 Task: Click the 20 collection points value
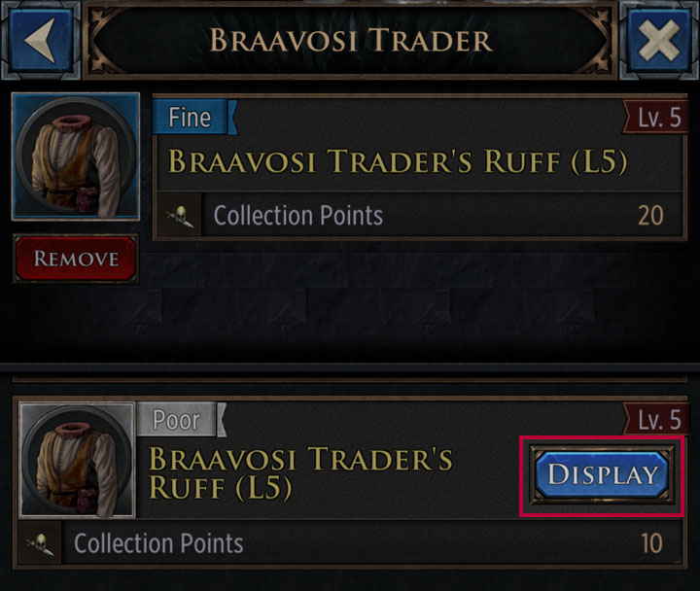click(x=649, y=215)
